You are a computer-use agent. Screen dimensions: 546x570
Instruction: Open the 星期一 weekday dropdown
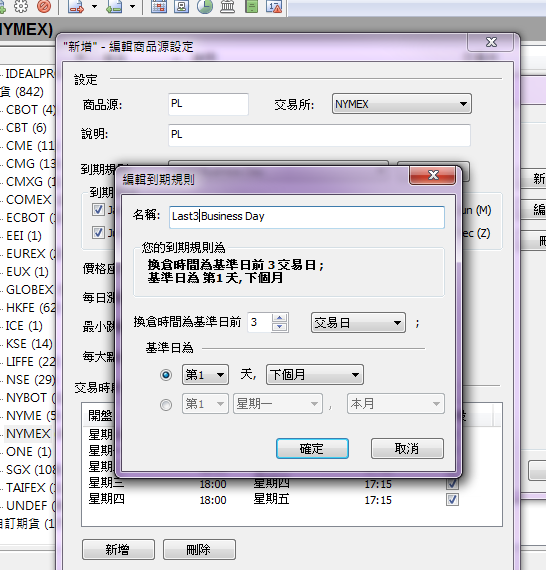pos(278,404)
